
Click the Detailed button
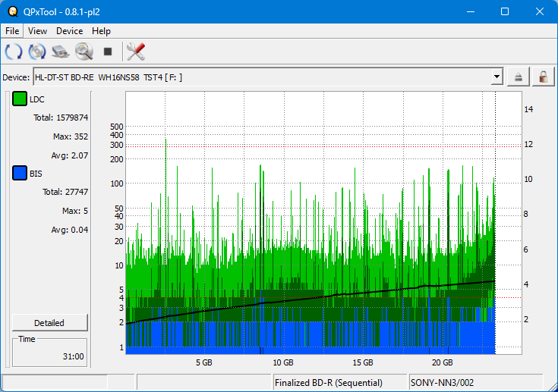49,323
